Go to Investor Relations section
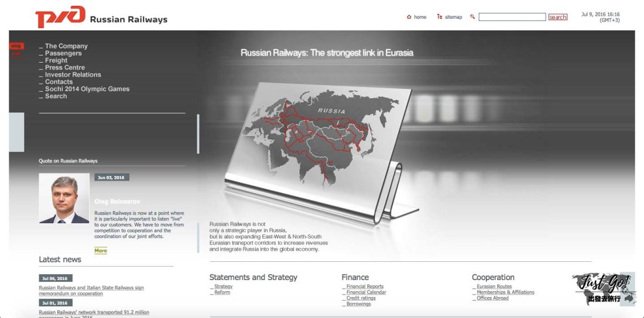The height and width of the screenshot is (318, 644). [73, 75]
